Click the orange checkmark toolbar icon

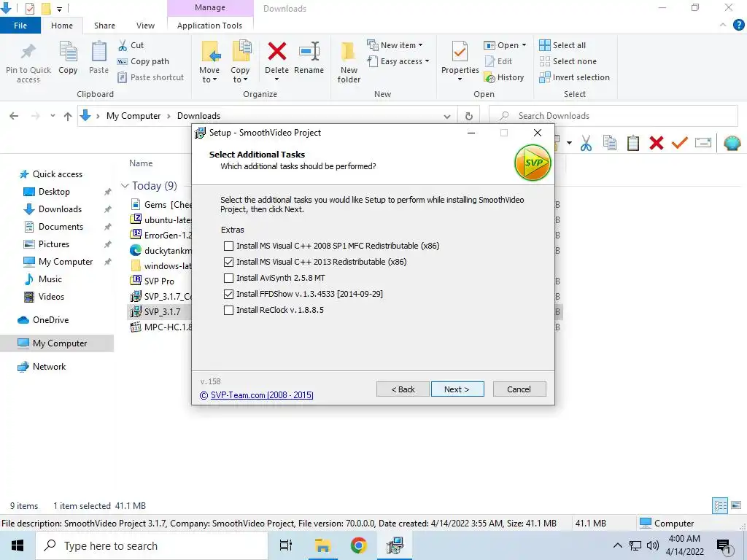tap(680, 143)
